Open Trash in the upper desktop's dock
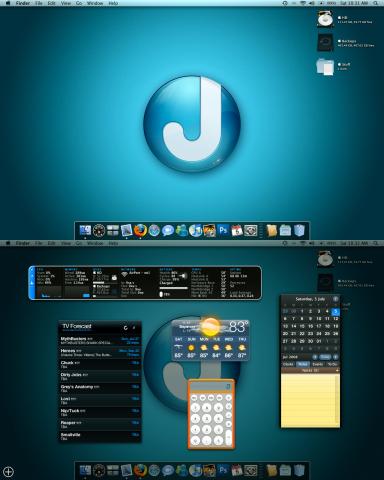 click(299, 230)
